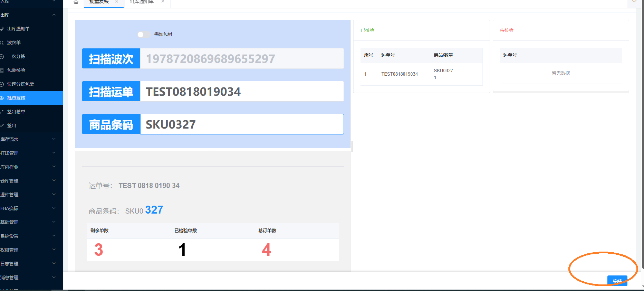644x291 pixels.
Task: Click the 完结 button
Action: 617,281
